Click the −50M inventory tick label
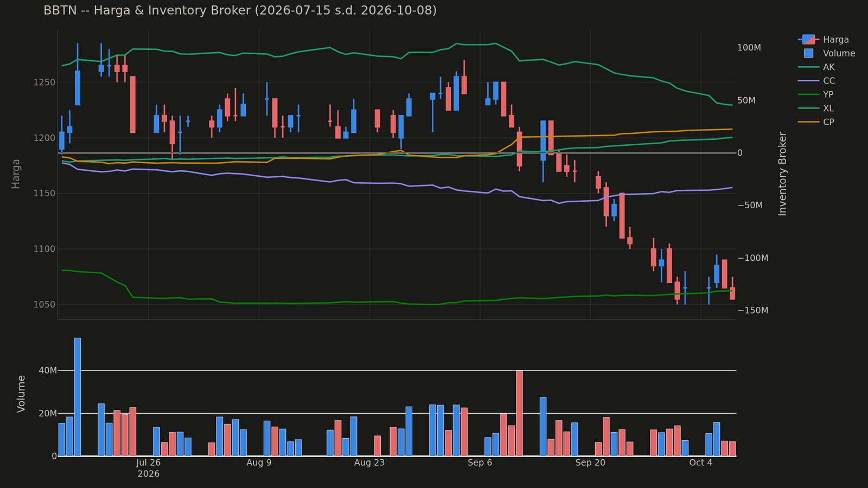This screenshot has height=488, width=868. 750,205
